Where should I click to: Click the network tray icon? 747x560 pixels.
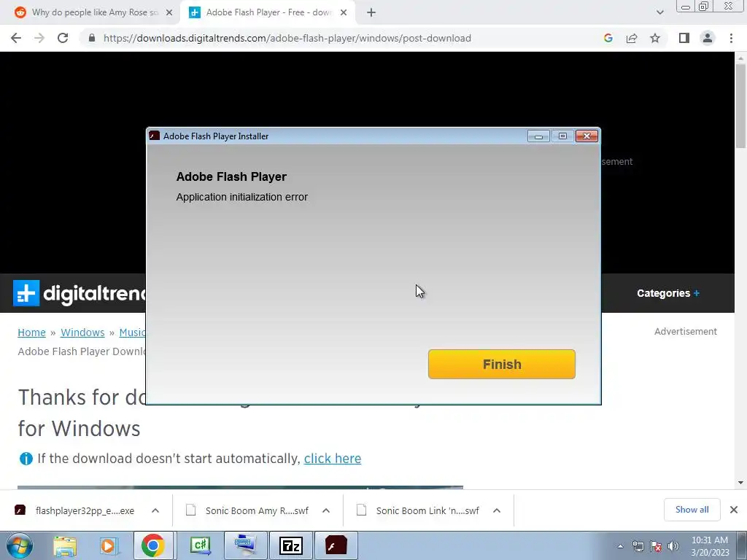[638, 546]
